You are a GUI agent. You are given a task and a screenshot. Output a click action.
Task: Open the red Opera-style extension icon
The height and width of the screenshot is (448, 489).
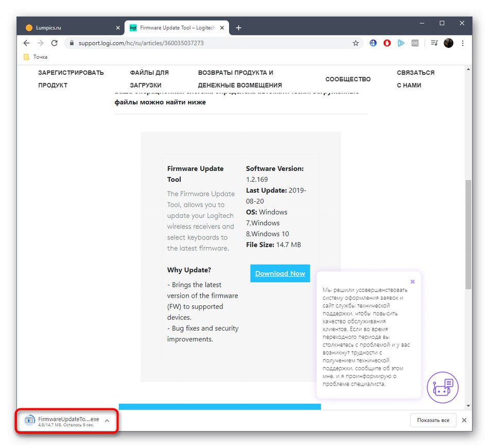click(387, 43)
